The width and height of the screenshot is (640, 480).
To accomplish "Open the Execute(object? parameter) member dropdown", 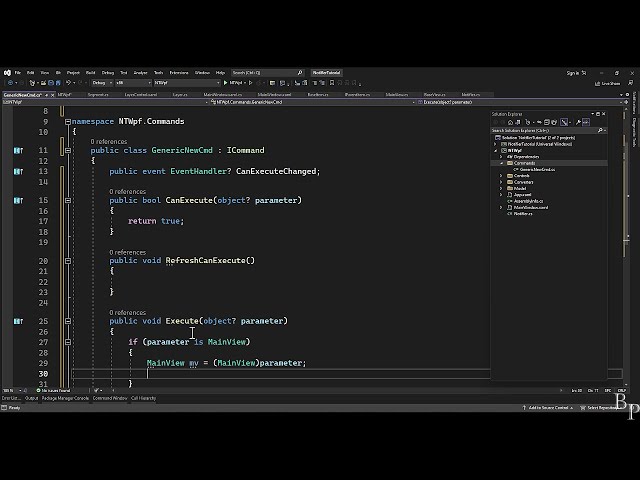I will [520, 102].
